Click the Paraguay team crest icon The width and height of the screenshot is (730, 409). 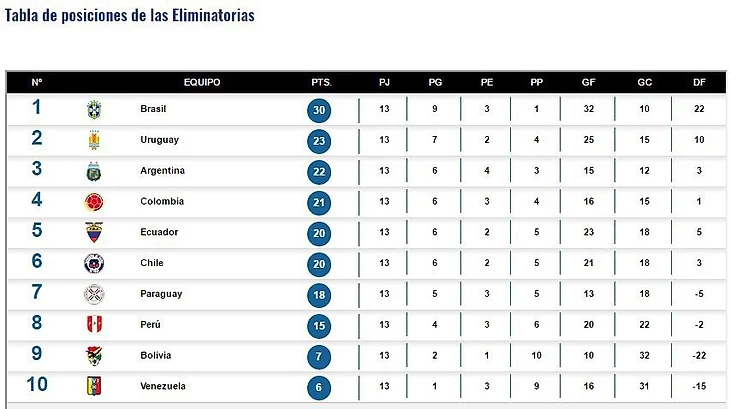click(x=94, y=294)
